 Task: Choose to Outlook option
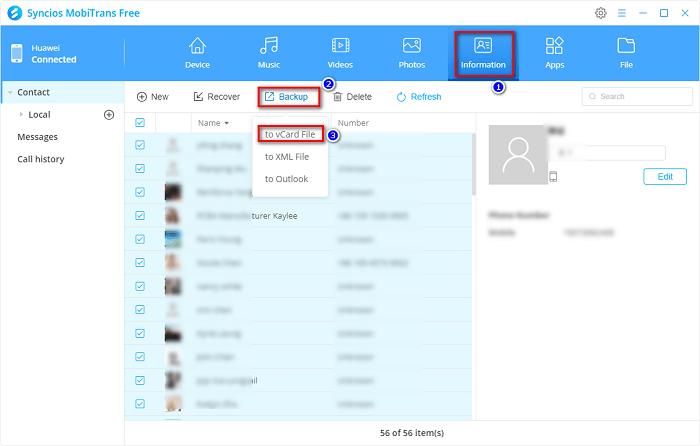tap(287, 179)
